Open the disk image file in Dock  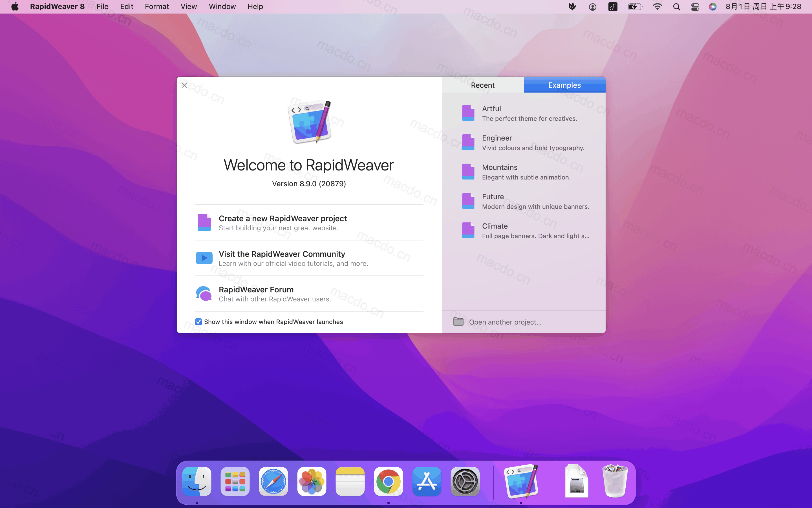[x=577, y=481]
